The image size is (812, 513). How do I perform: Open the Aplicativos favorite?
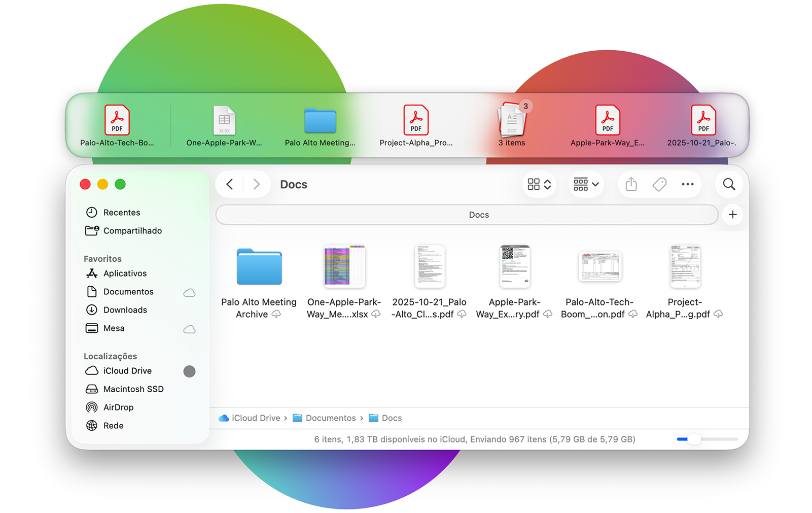(125, 273)
